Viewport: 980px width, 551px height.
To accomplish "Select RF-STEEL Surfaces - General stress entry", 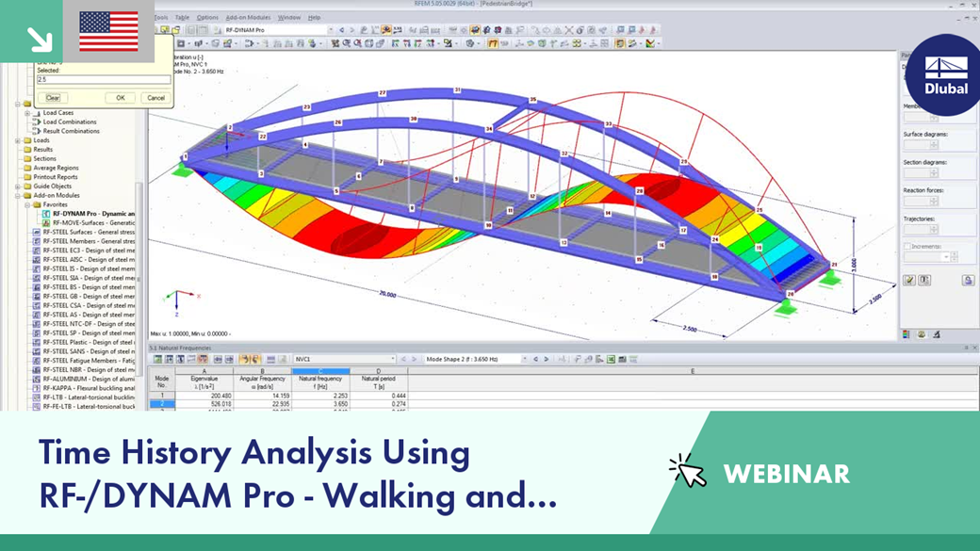I will pyautogui.click(x=89, y=232).
